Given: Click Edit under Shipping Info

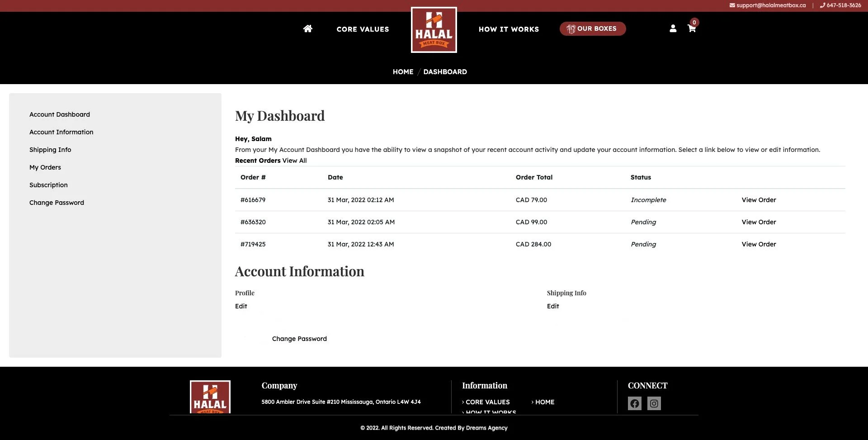Looking at the screenshot, I should (553, 306).
